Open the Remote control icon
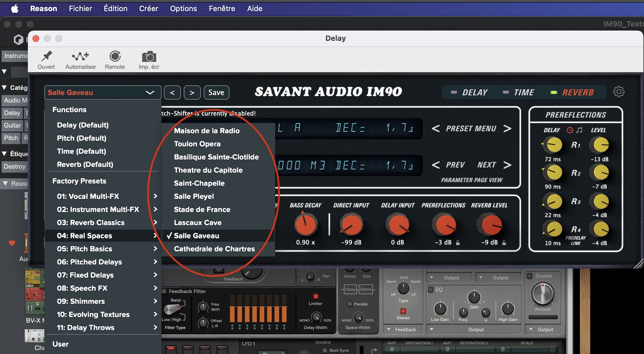Screen dimensions: 644x354 coord(115,56)
